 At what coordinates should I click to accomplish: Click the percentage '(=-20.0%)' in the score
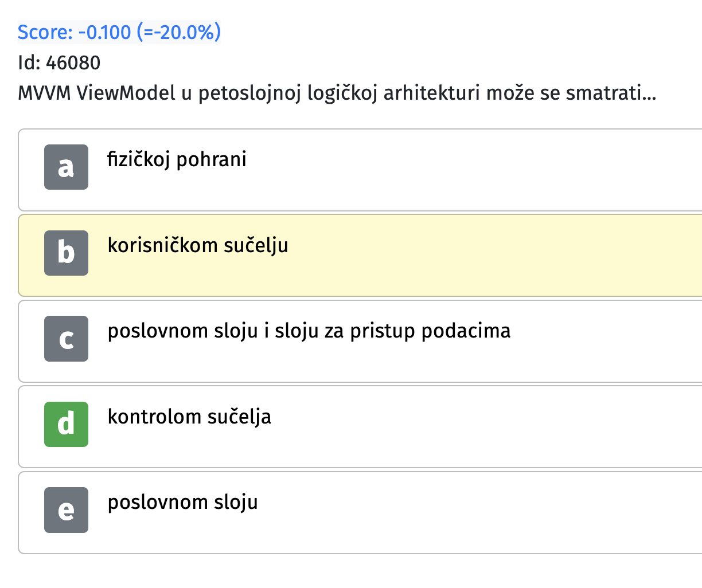(179, 32)
